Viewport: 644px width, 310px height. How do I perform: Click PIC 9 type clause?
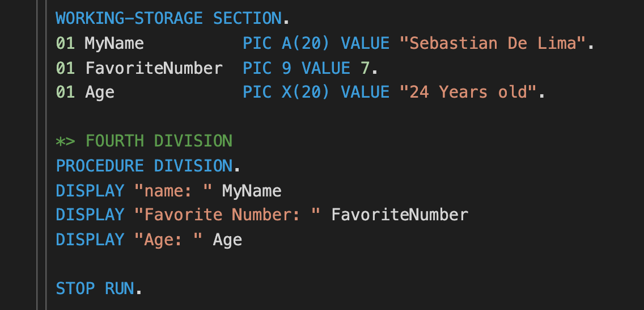coord(267,68)
